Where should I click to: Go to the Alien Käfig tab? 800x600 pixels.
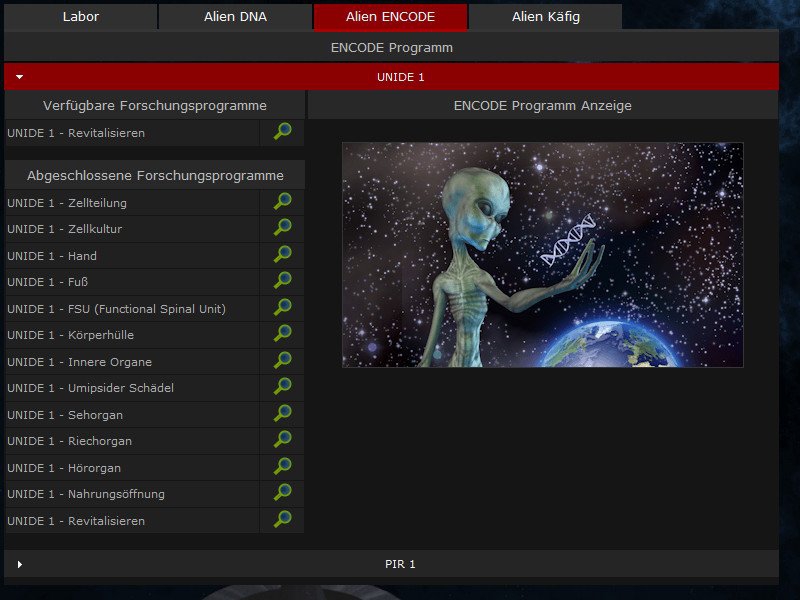pos(545,17)
